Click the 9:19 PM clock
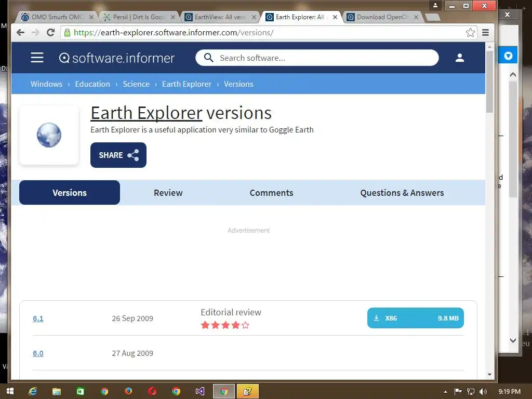Screen dimensions: 532x399 pos(509,392)
